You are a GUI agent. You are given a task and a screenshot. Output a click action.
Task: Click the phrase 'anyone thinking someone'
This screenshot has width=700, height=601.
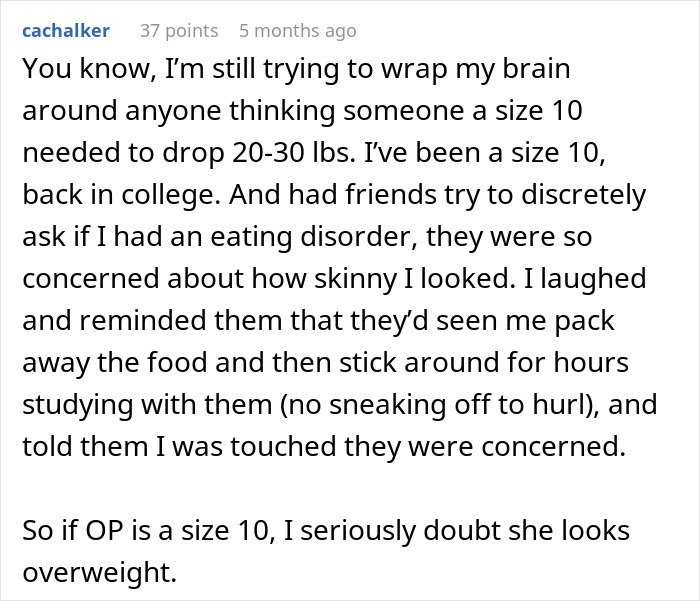296,111
